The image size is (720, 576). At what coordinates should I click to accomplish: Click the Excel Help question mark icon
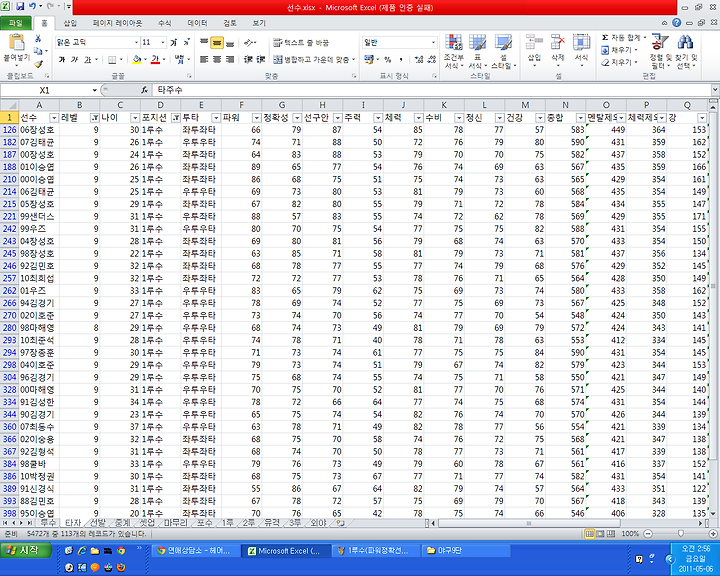tap(676, 23)
